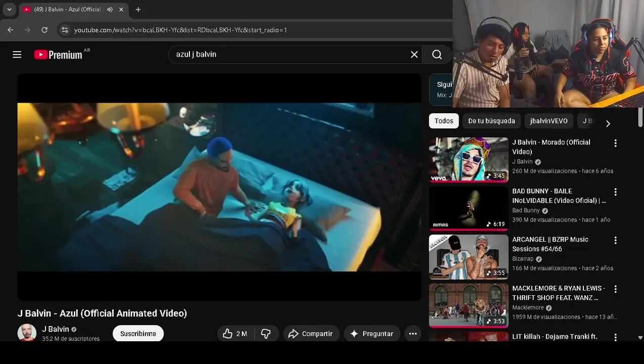Open more actions ellipsis below the video
Image resolution: width=644 pixels, height=364 pixels.
point(413,334)
